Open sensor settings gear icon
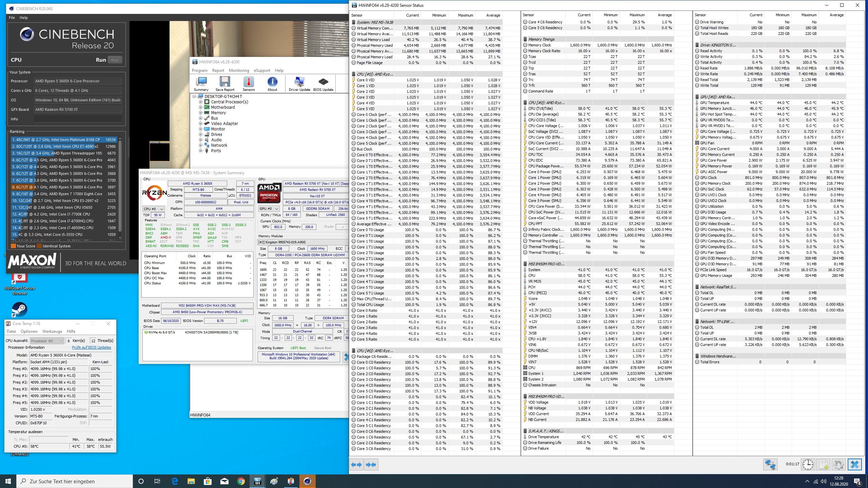Viewport: 868px width, 488px height. click(x=839, y=464)
